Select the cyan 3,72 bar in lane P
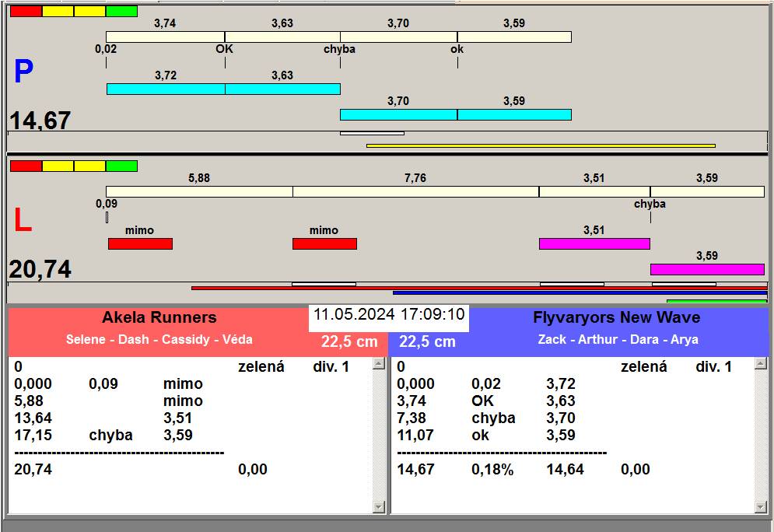774x532 pixels. pos(166,89)
